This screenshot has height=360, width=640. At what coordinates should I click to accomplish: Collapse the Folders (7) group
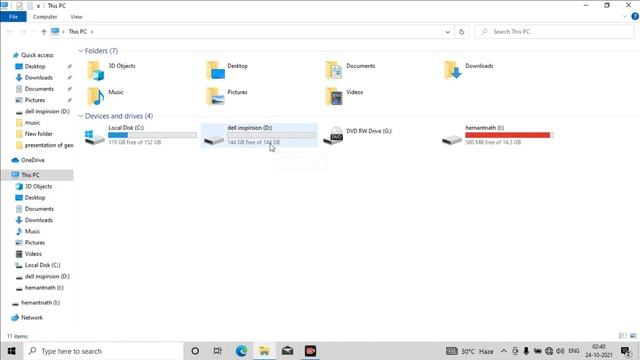(80, 51)
